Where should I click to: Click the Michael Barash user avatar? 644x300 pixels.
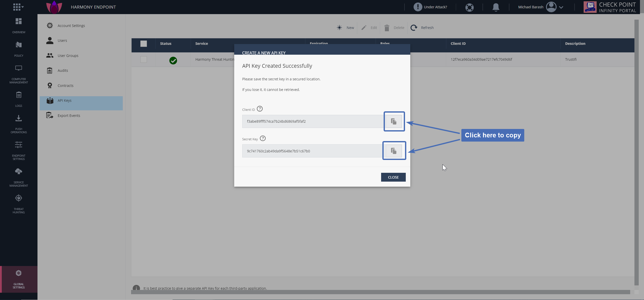coord(551,7)
